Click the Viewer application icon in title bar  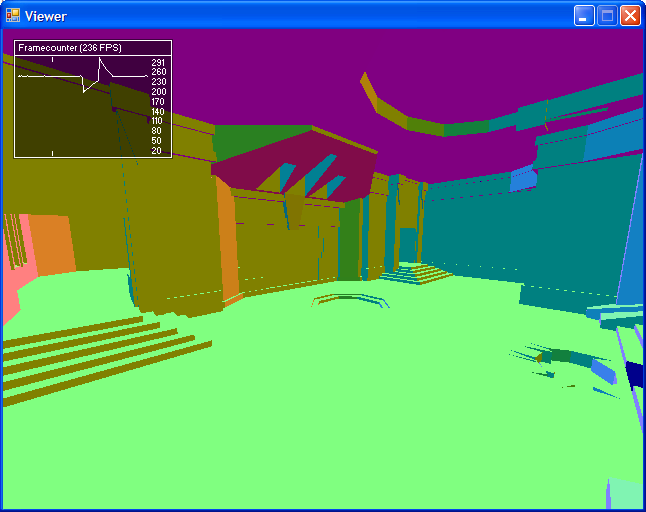13,16
